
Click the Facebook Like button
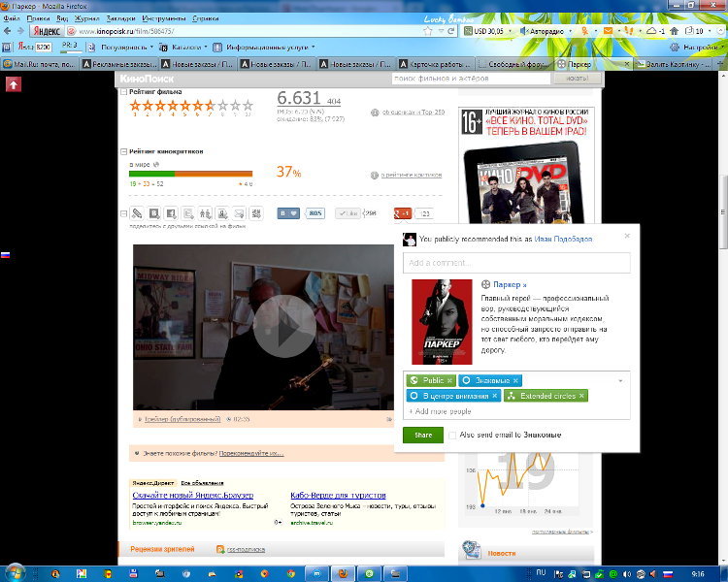coord(347,213)
